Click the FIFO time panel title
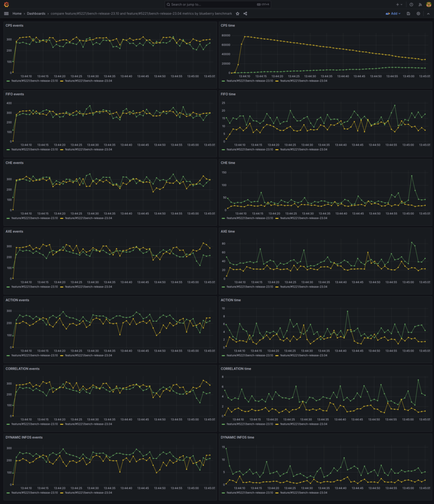 (228, 94)
